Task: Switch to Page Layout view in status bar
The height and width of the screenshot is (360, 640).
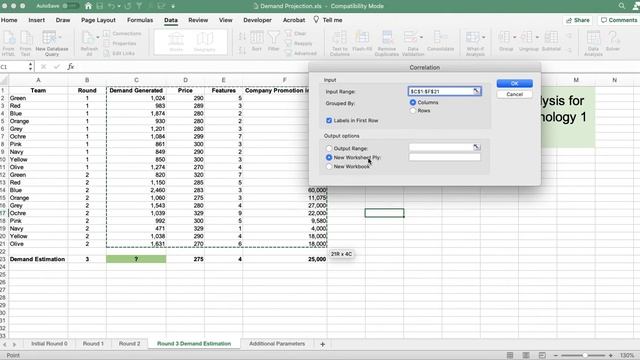Action: click(526, 355)
